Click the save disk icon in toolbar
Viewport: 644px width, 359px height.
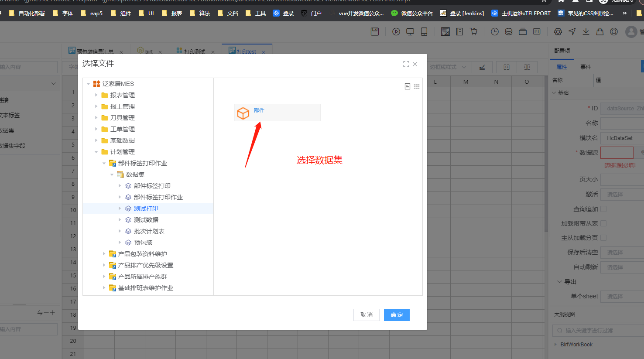click(375, 31)
